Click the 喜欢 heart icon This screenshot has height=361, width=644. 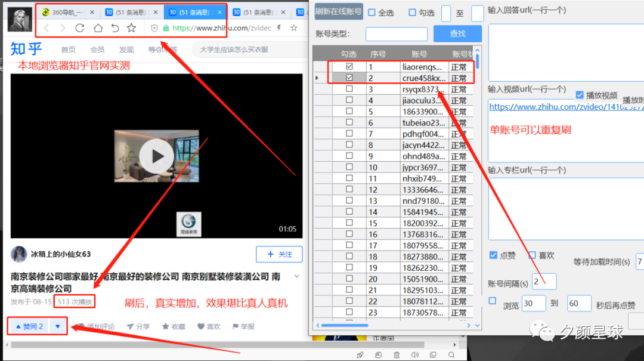coord(201,326)
